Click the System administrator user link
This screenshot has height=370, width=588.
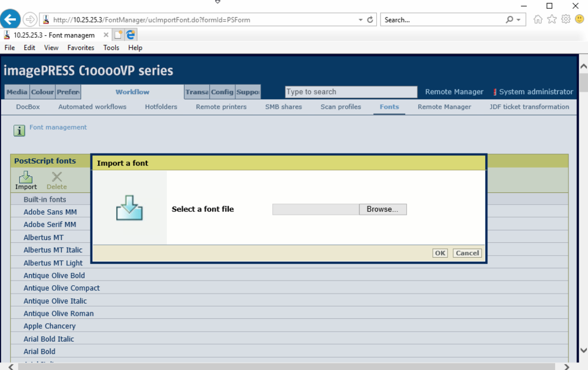click(536, 92)
